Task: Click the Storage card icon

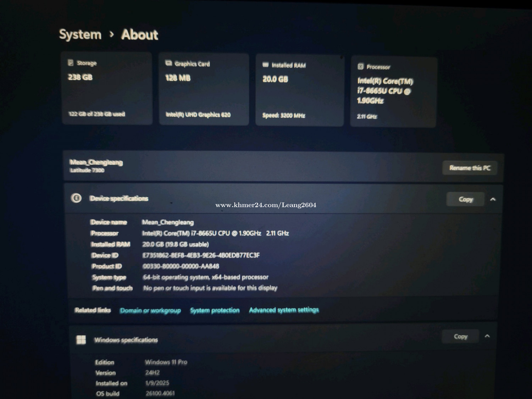Action: (x=71, y=63)
